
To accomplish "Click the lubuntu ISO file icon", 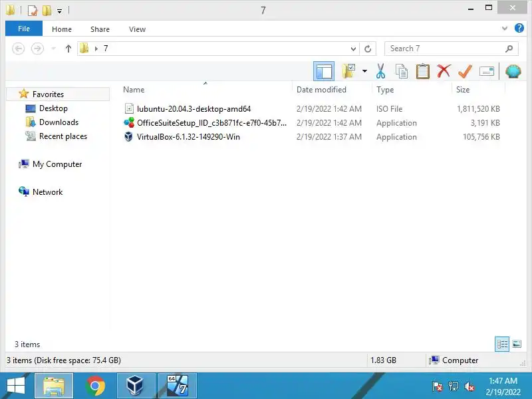I will pos(129,108).
